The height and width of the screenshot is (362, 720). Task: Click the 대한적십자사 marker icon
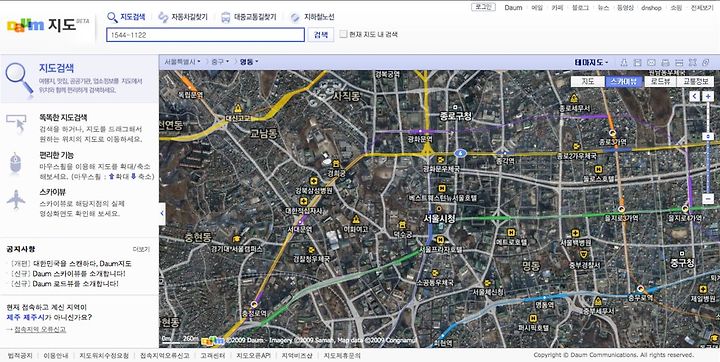coord(304,201)
